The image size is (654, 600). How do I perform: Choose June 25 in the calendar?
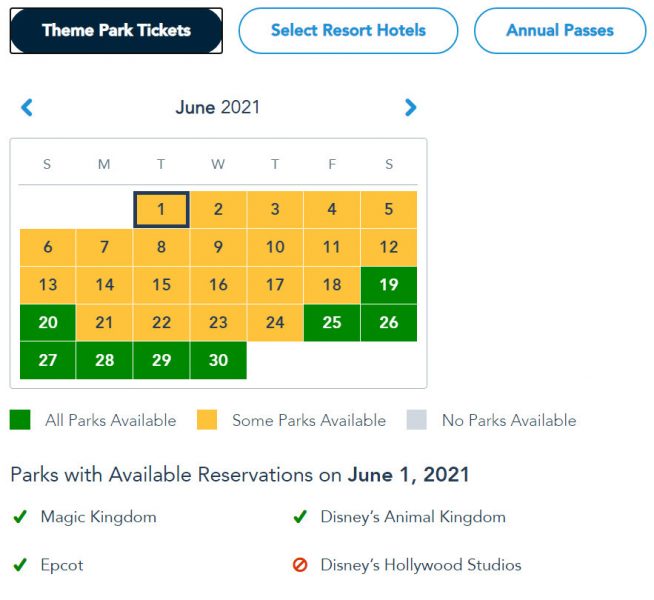332,323
